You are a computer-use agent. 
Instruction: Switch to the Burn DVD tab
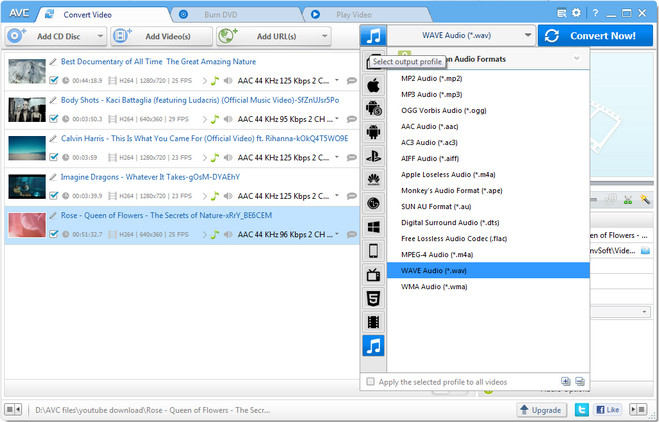point(237,15)
